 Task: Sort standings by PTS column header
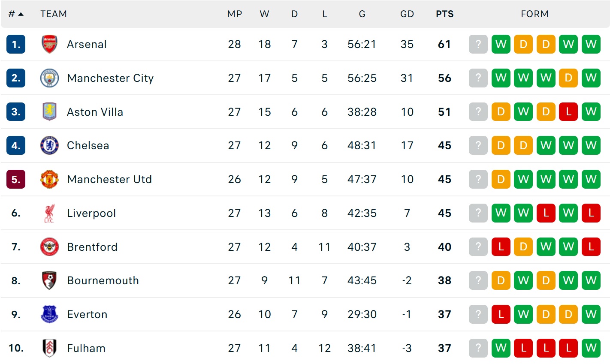coord(444,14)
